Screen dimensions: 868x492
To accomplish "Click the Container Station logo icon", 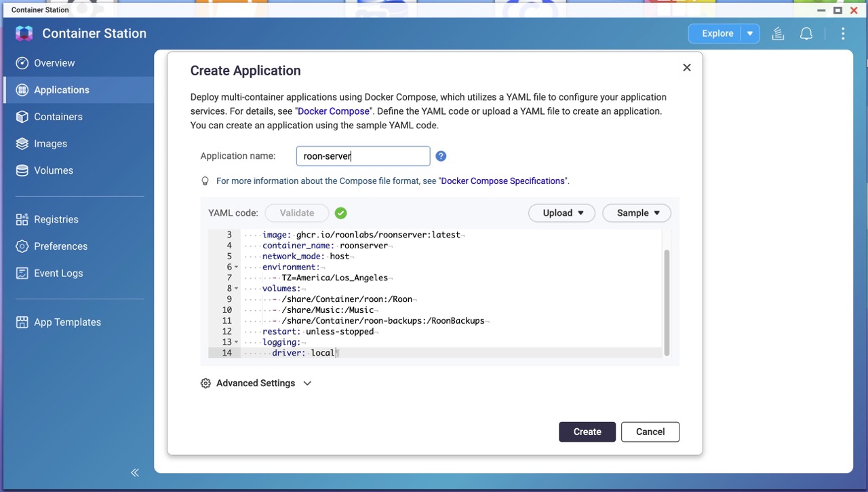I will coord(24,33).
